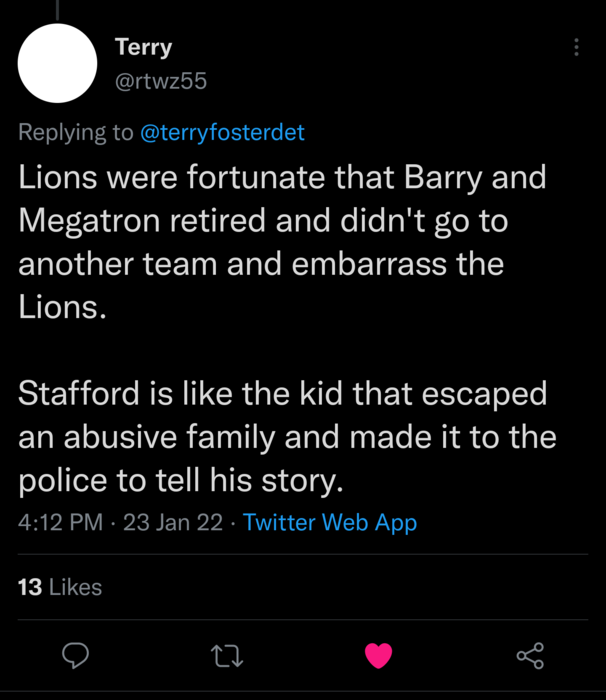The image size is (606, 700).
Task: Open Terry's white profile picture
Action: [x=57, y=63]
